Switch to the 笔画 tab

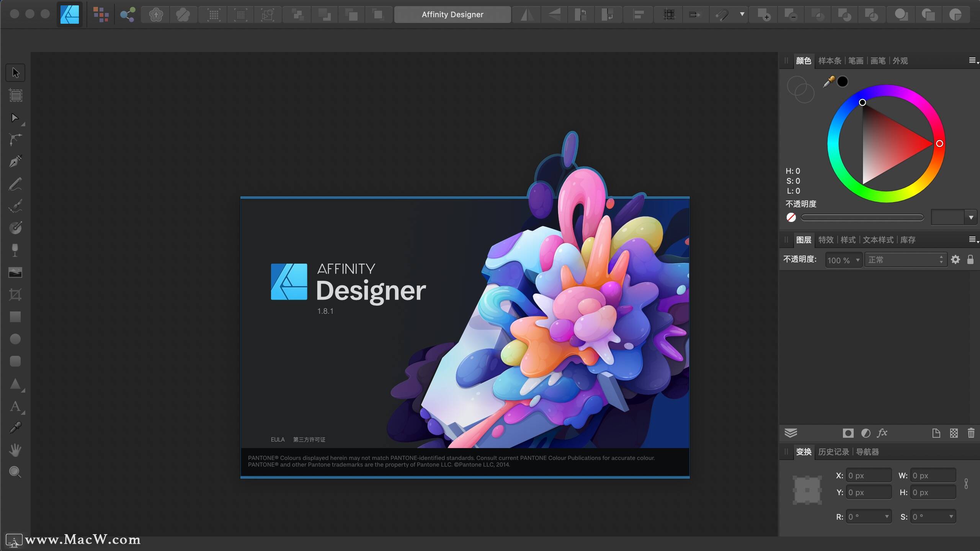[x=856, y=61]
